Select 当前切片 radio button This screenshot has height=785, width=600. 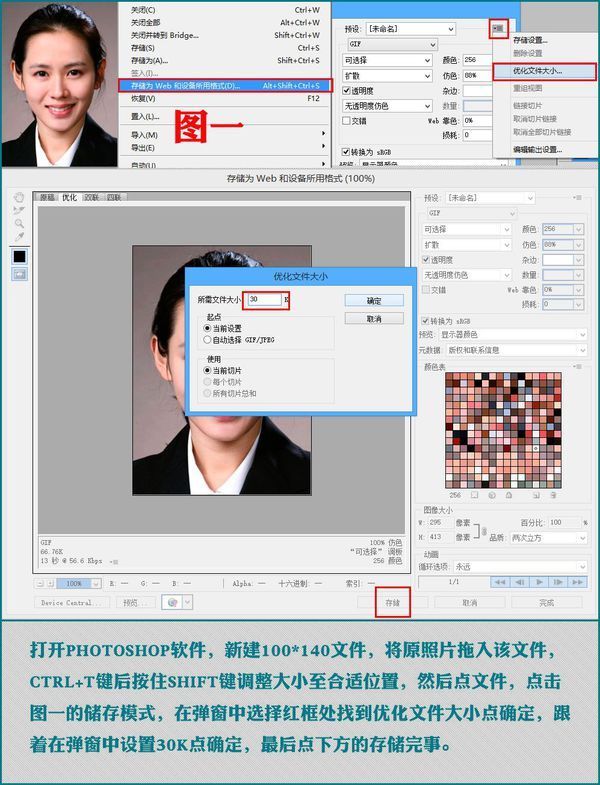tap(207, 370)
